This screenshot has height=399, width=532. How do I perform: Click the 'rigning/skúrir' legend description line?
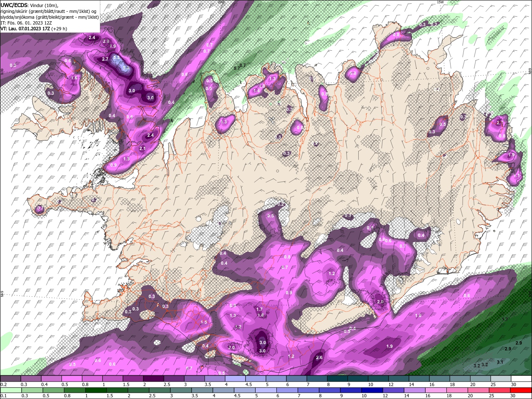pos(49,11)
